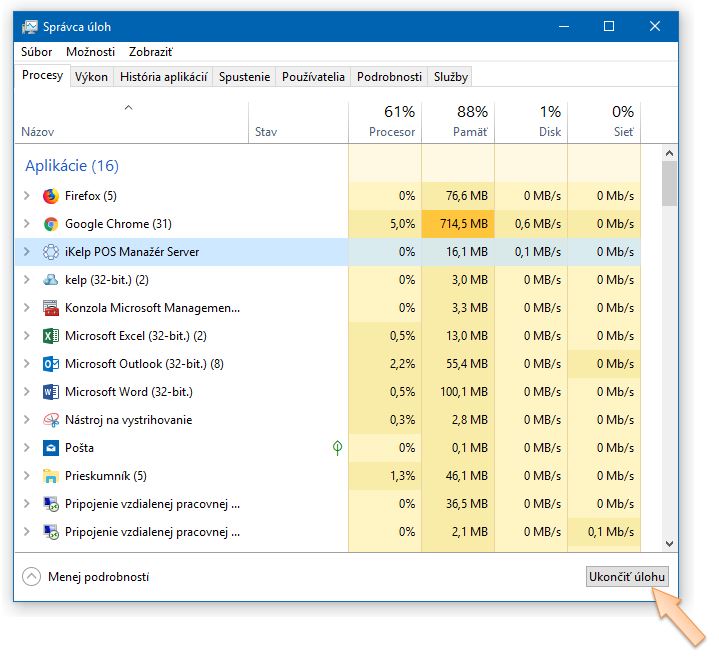Click the Pošta mail app icon

coord(51,448)
